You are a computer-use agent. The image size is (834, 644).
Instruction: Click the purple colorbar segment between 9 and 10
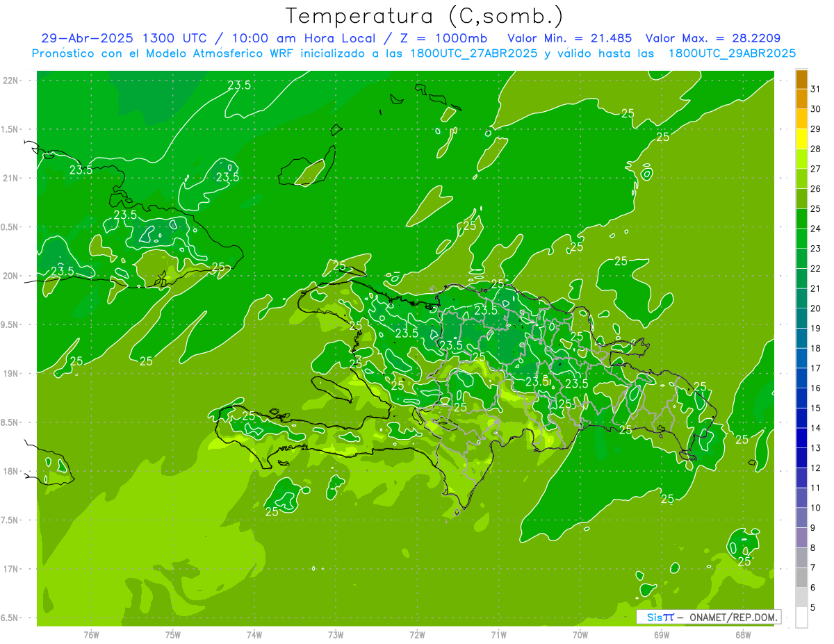click(x=801, y=518)
